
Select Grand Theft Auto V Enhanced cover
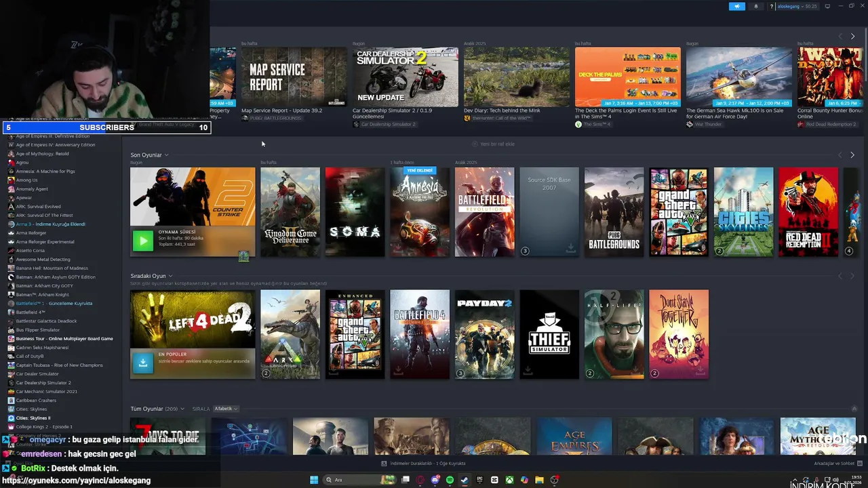pos(355,334)
